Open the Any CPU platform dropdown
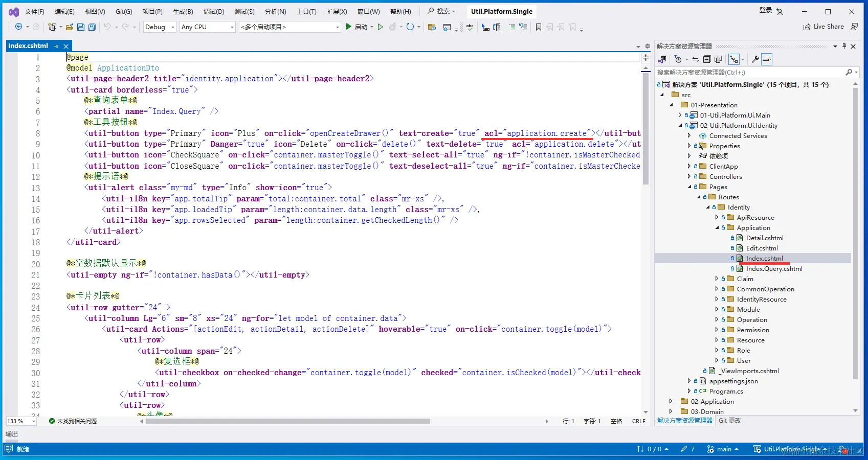868x460 pixels. point(208,27)
